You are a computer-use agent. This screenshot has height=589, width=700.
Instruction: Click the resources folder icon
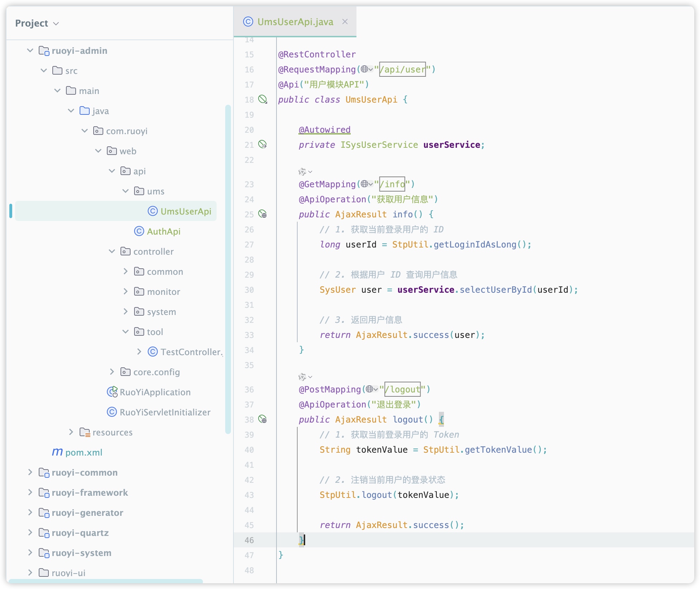(85, 432)
